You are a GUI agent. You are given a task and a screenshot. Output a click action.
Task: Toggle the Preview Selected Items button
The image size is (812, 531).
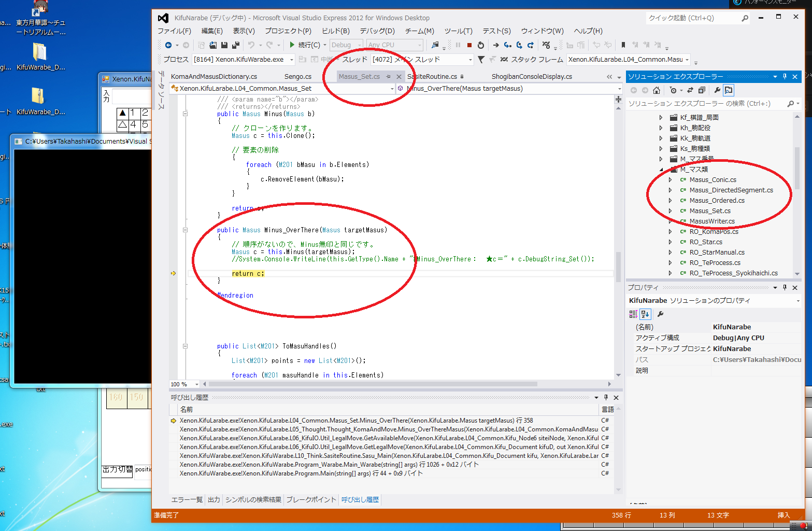click(x=729, y=90)
